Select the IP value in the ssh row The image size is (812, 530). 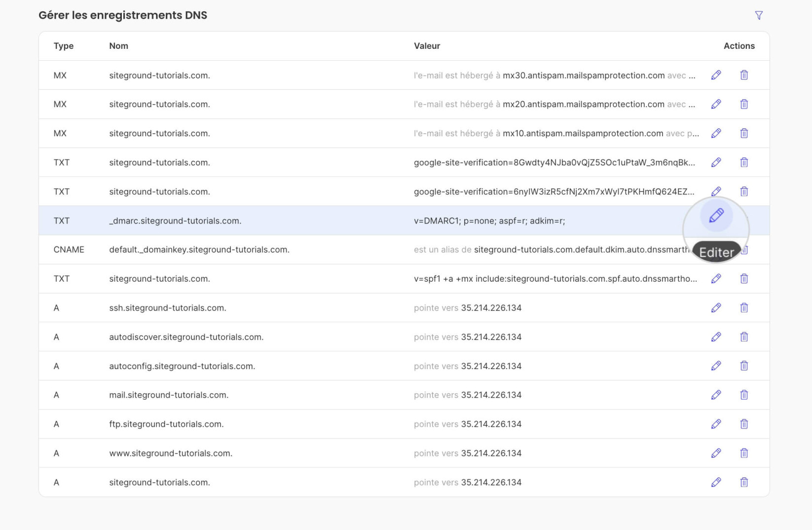(x=491, y=308)
